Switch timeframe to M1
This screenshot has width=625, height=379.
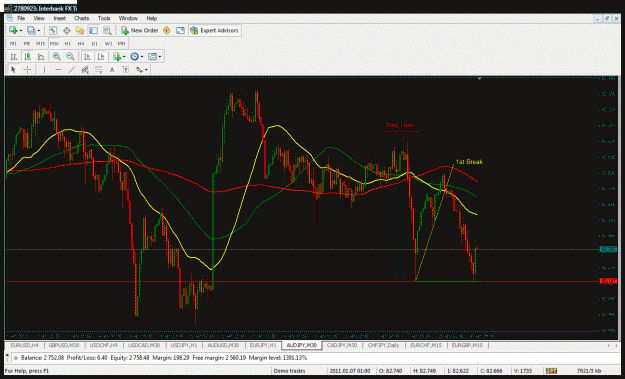(13, 43)
